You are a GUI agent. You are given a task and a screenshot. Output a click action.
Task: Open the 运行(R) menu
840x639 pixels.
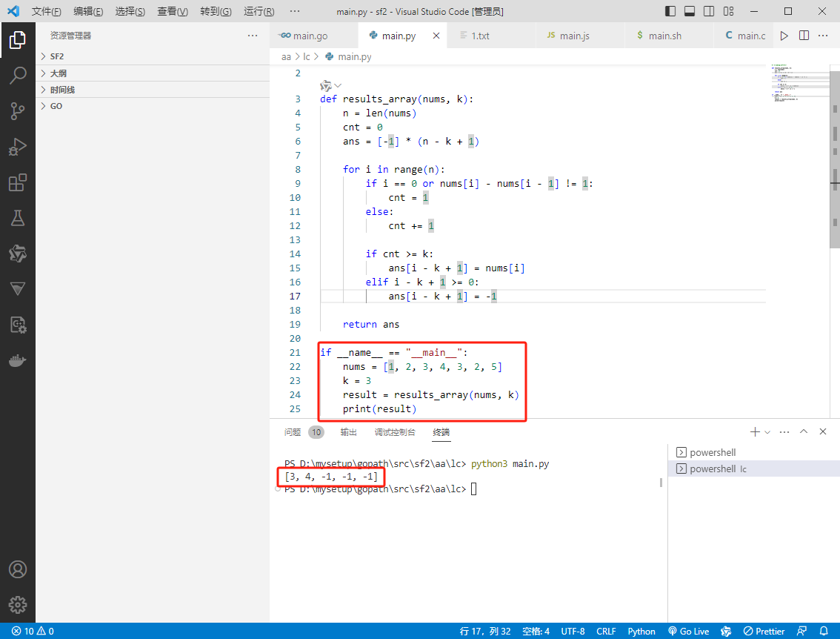pos(259,11)
